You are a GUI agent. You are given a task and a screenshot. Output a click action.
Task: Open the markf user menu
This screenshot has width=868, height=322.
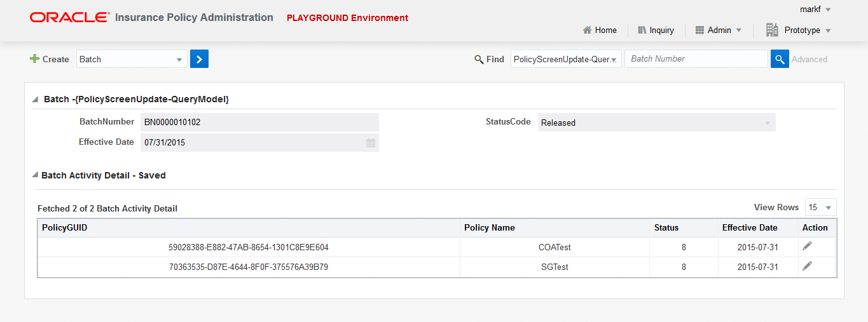[x=815, y=9]
